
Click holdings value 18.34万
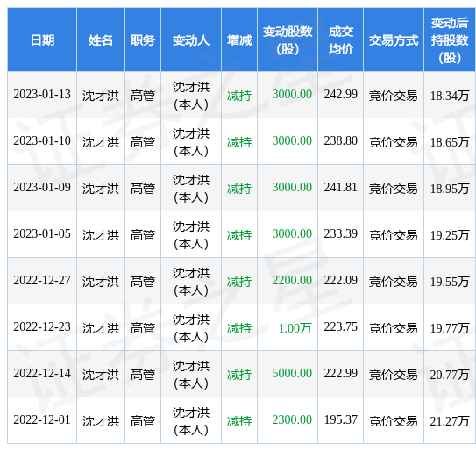(450, 96)
